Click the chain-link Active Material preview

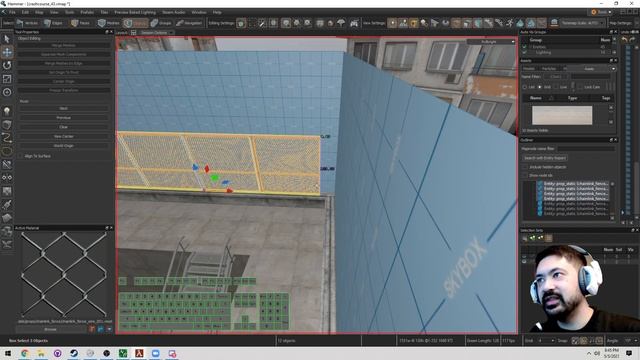(x=64, y=274)
